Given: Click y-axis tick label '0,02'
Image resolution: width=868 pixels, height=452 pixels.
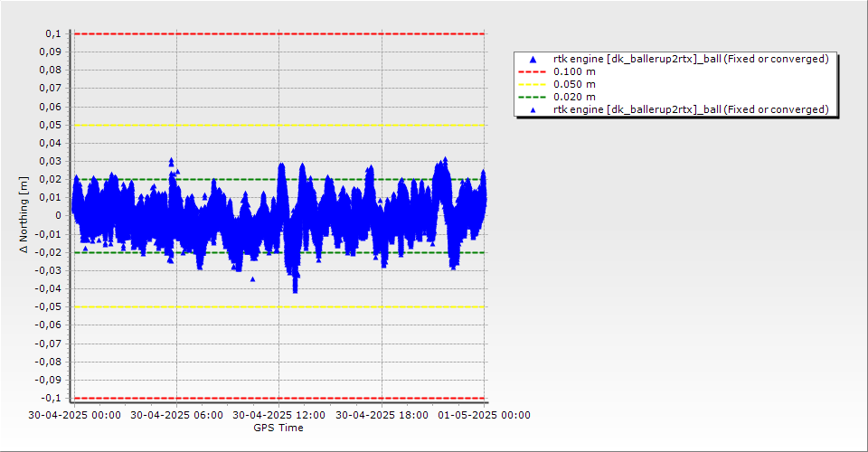Looking at the screenshot, I should tap(51, 179).
